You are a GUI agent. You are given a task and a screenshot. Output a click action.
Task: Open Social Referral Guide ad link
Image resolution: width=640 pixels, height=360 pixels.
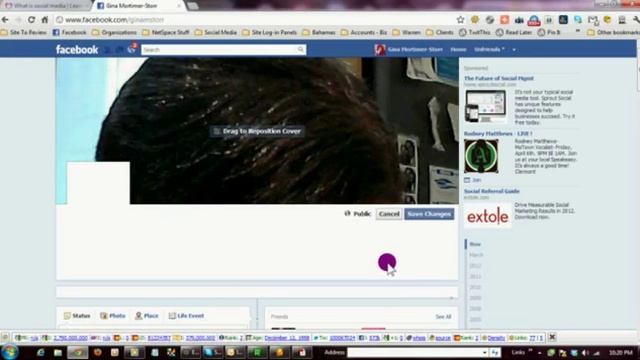[491, 191]
